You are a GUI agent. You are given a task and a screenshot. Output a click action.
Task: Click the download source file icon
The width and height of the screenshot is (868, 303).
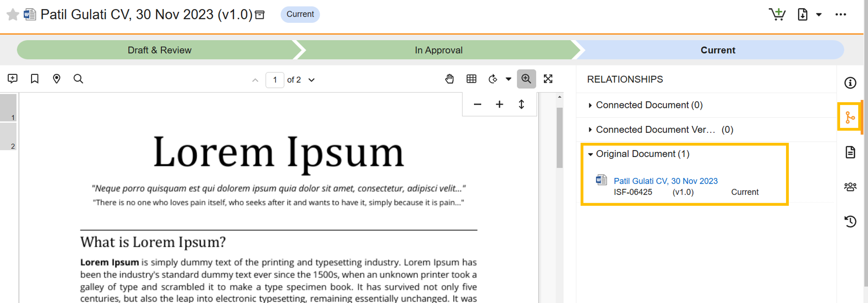point(802,15)
